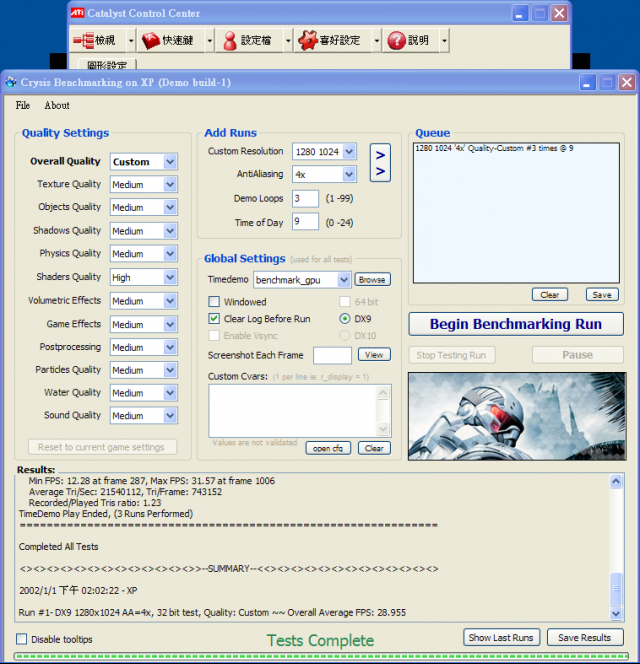The height and width of the screenshot is (664, 640).
Task: Open the Timedemo benchmark_gpu dropdown
Action: point(344,280)
